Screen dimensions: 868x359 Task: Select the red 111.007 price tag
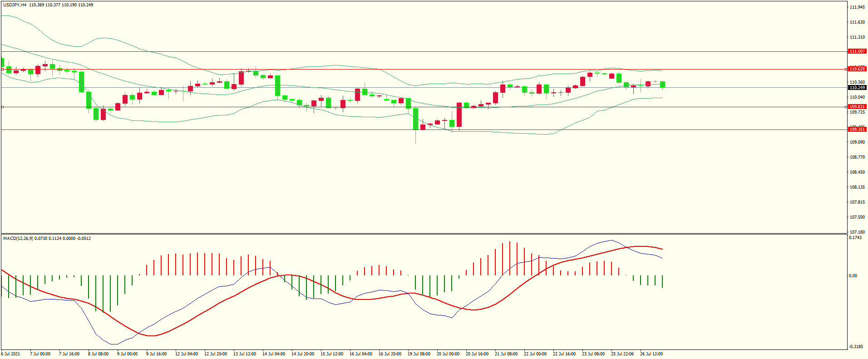(857, 51)
